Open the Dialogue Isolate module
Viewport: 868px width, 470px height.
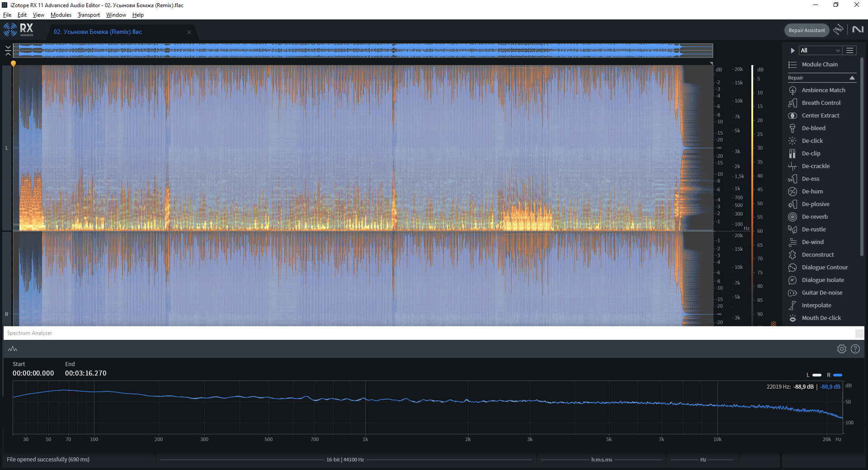(822, 280)
